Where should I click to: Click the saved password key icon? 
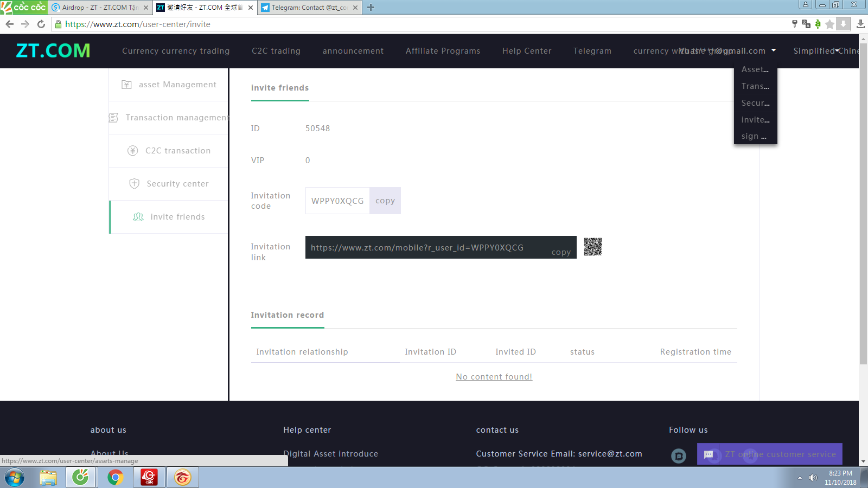click(795, 24)
